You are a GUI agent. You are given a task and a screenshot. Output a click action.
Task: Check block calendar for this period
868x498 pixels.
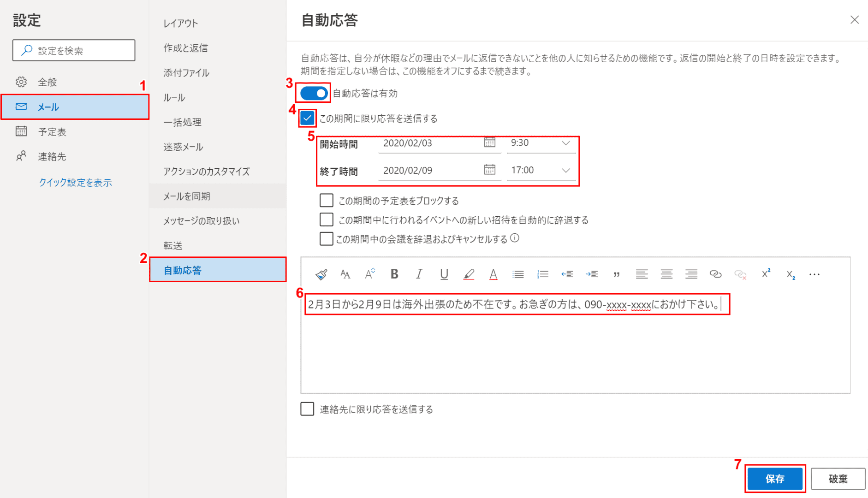[327, 200]
